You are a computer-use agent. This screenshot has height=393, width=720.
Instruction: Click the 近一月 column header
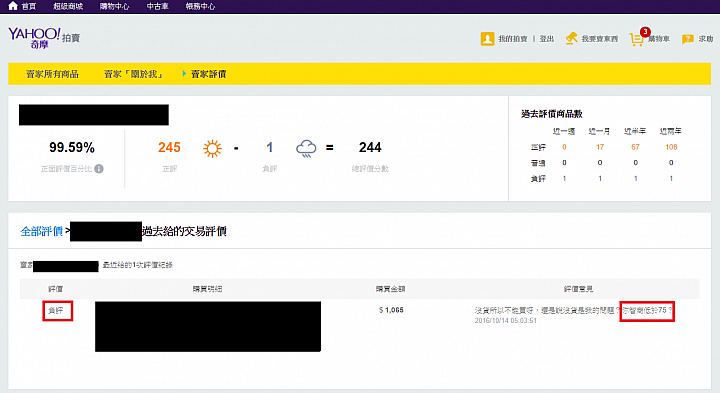(600, 131)
